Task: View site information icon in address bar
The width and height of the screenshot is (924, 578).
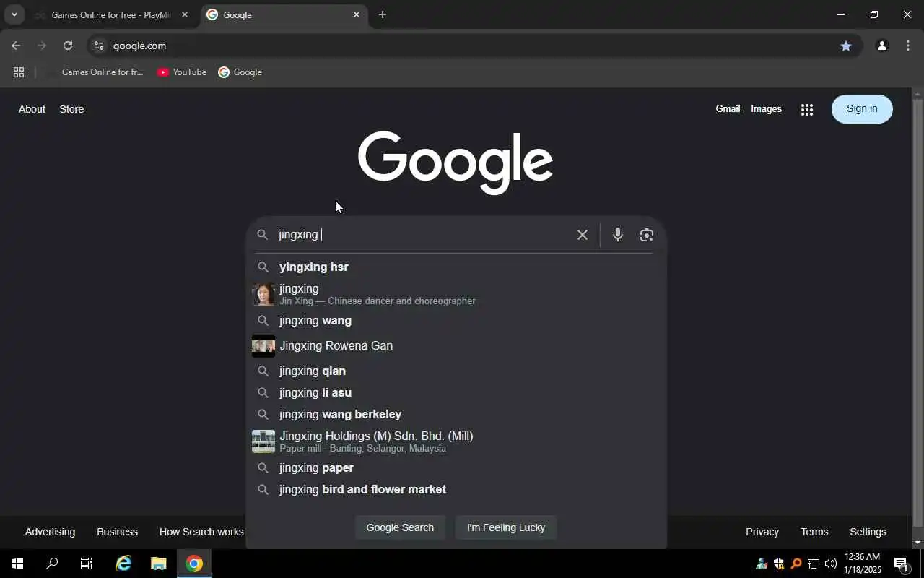Action: pyautogui.click(x=99, y=46)
